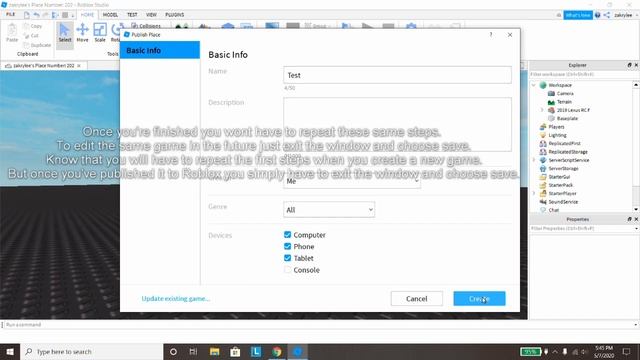
Task: Click the Cortana circle icon on taskbar
Action: click(173, 351)
